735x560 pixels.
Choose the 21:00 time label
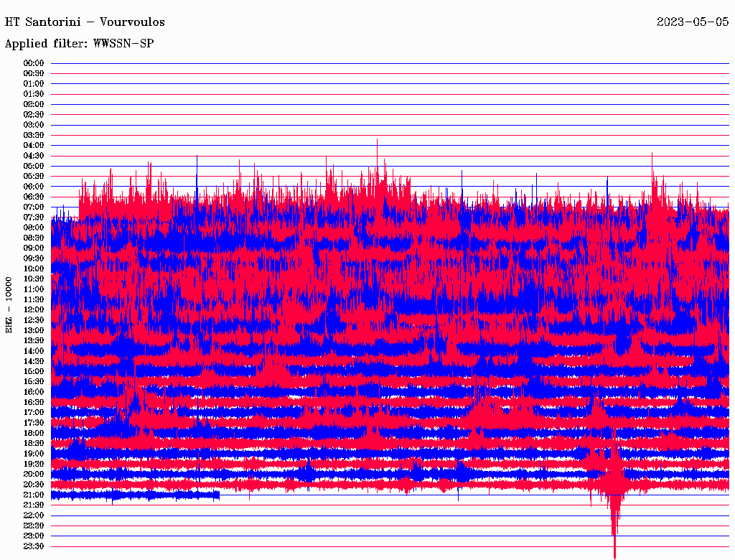coord(34,495)
